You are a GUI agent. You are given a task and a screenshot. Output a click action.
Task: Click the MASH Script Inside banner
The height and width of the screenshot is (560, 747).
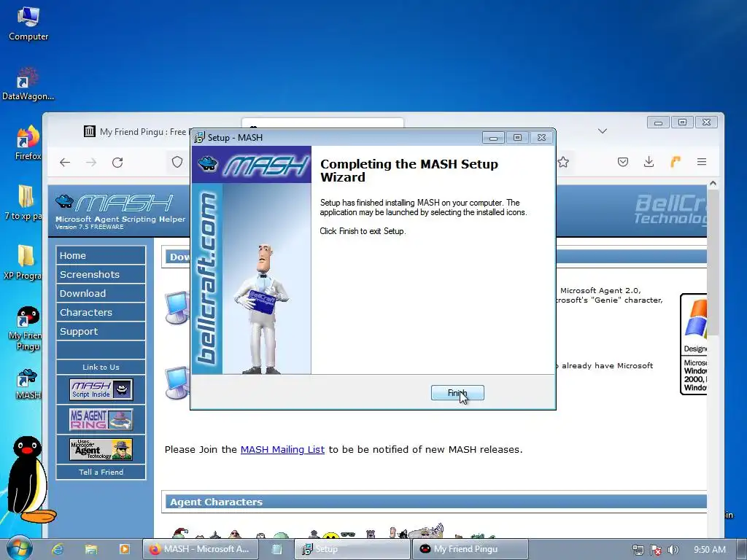[x=101, y=389]
